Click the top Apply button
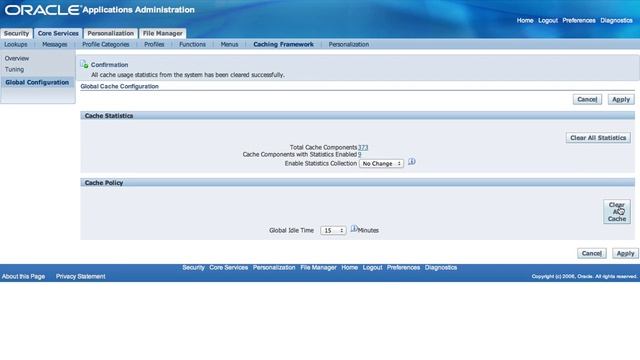640x360 pixels. [621, 99]
